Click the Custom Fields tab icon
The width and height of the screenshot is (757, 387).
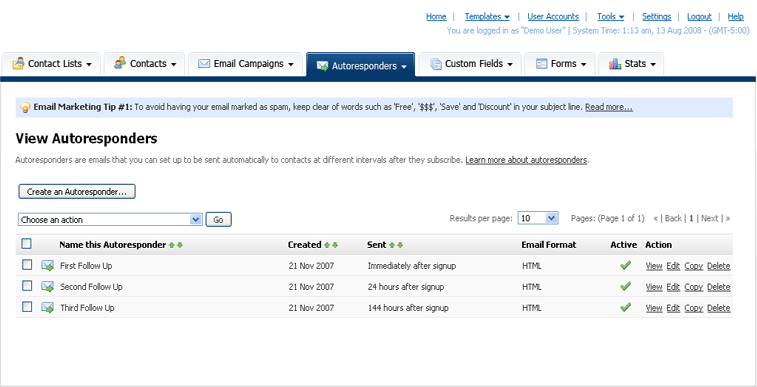pos(436,64)
